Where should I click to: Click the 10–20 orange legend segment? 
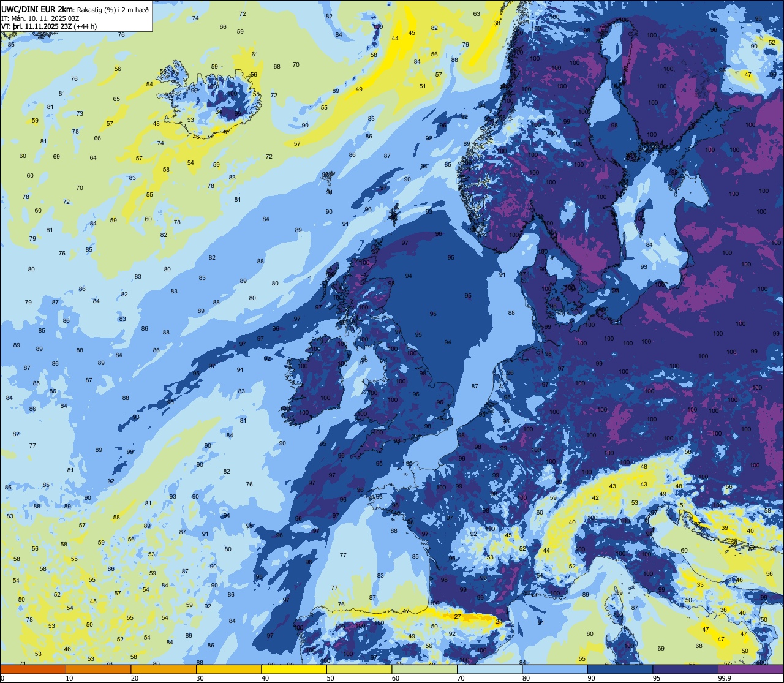pos(98,669)
